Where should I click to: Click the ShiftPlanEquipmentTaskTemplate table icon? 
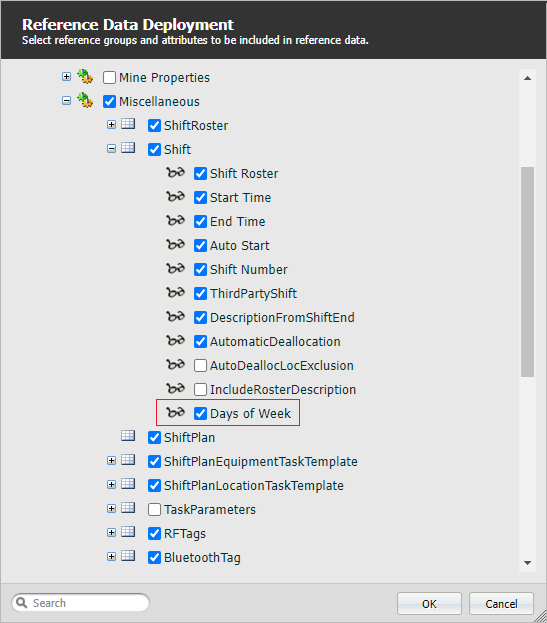128,460
